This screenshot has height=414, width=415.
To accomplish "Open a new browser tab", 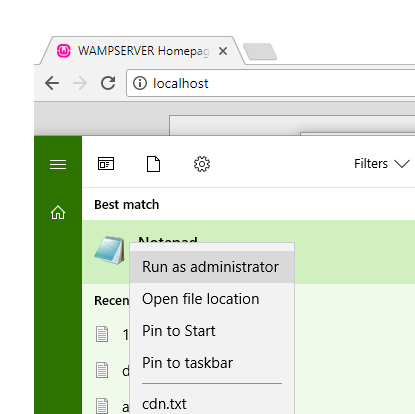I will (260, 52).
